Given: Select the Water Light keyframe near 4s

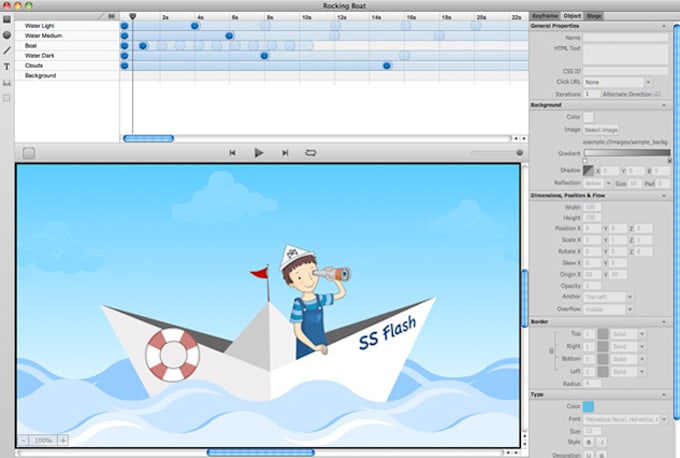Looking at the screenshot, I should tap(195, 26).
